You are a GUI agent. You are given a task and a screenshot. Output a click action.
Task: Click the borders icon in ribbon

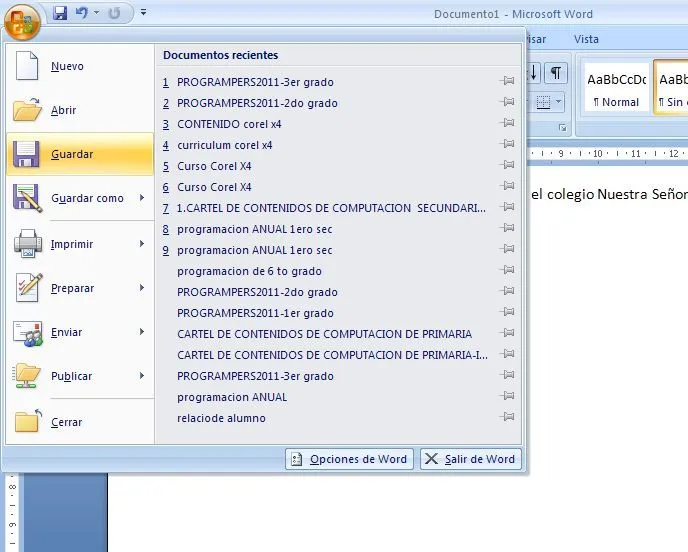543,102
